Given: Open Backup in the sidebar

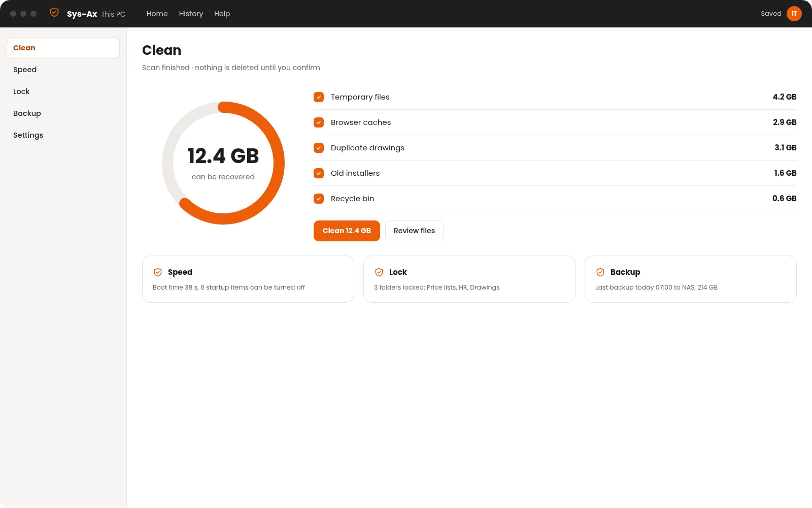Looking at the screenshot, I should point(63,113).
